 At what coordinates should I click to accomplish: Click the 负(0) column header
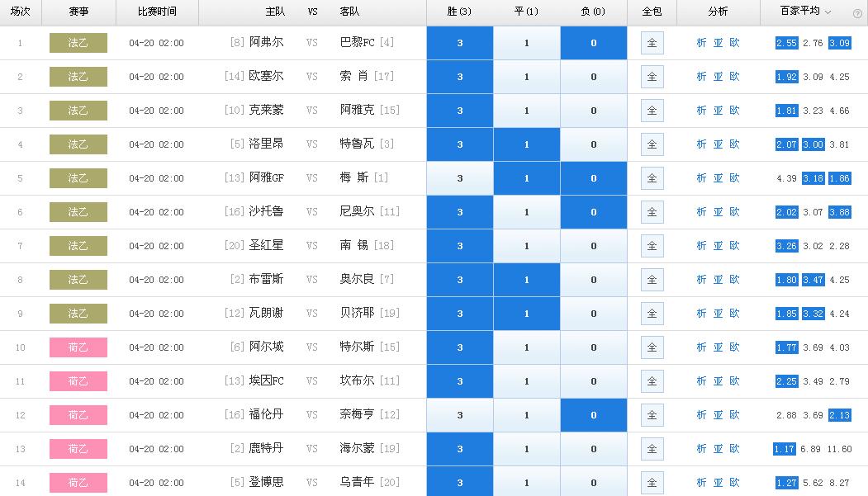point(593,12)
